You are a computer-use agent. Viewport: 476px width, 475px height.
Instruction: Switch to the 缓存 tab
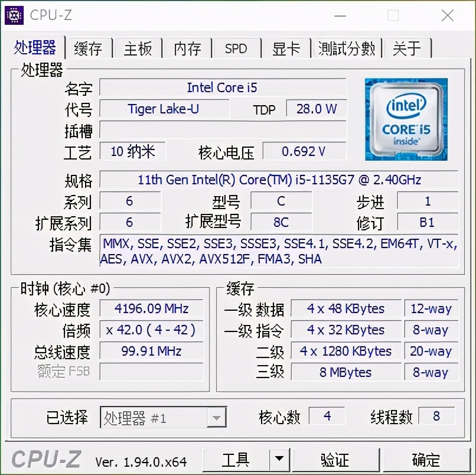click(88, 48)
